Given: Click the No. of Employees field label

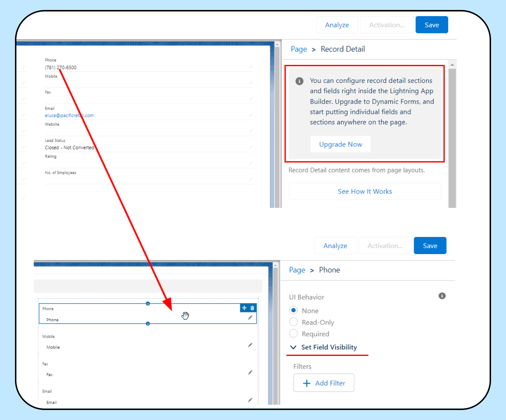Looking at the screenshot, I should click(x=61, y=173).
